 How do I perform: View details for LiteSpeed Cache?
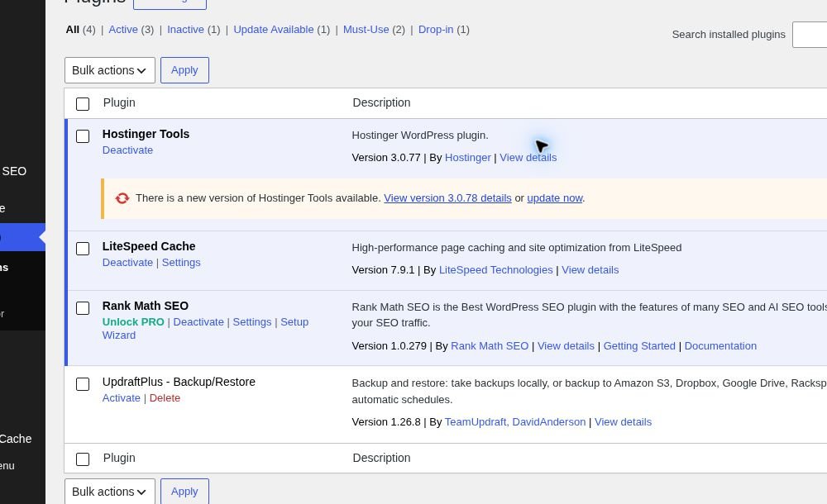(590, 270)
